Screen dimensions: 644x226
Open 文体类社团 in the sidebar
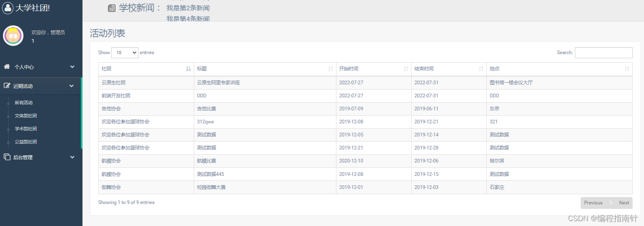(x=26, y=116)
